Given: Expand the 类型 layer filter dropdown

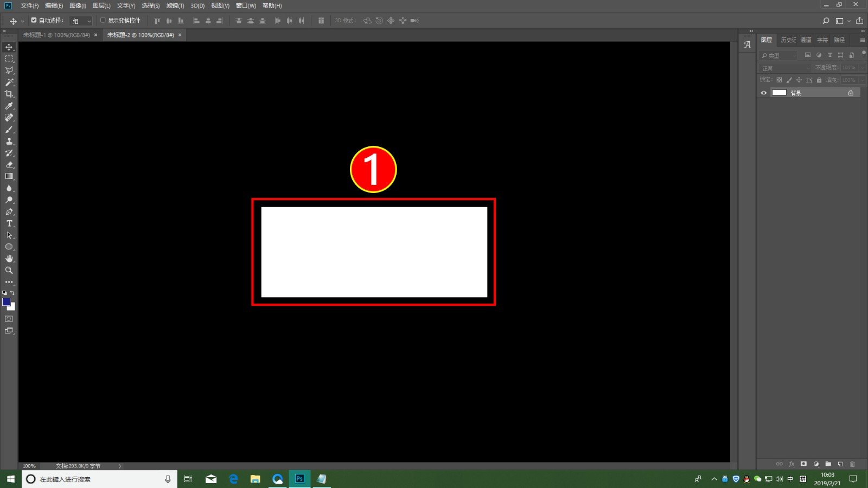Looking at the screenshot, I should [x=778, y=55].
